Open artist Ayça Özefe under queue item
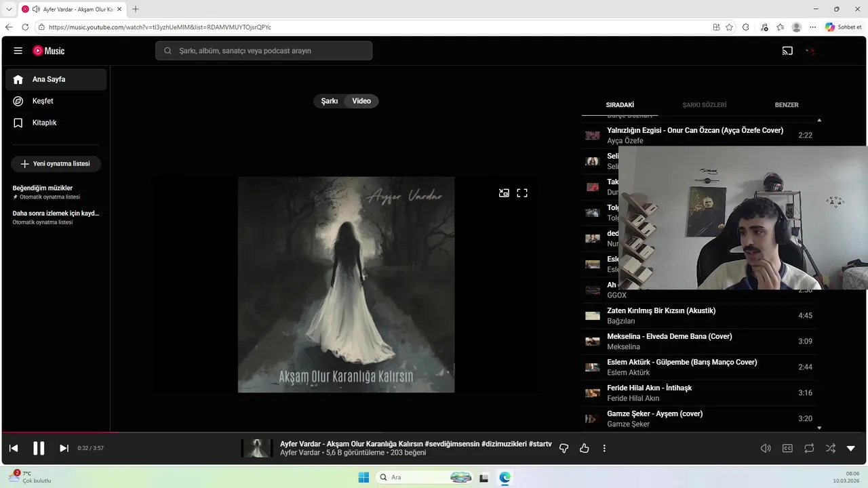This screenshot has width=868, height=488. tap(625, 141)
